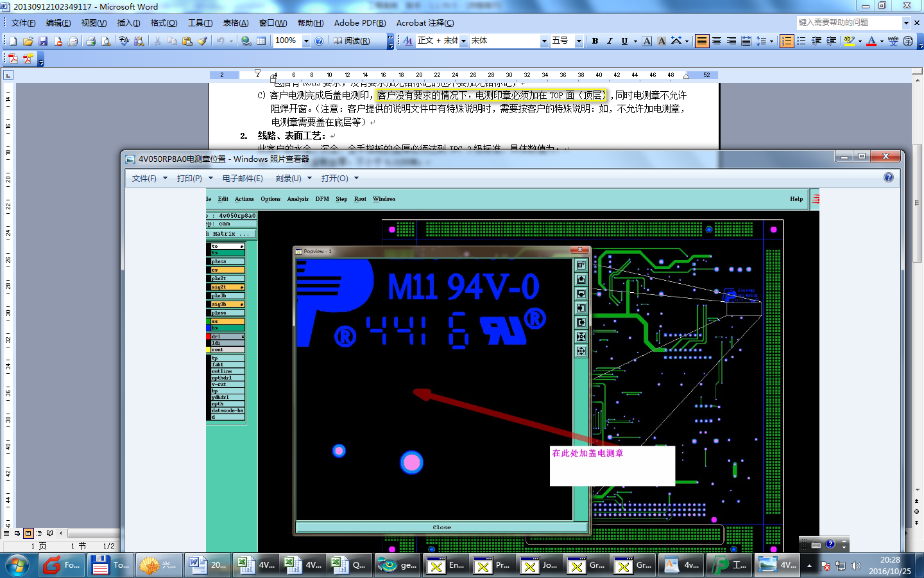
Task: Insert a hyperlink using the globe icon
Action: point(246,41)
